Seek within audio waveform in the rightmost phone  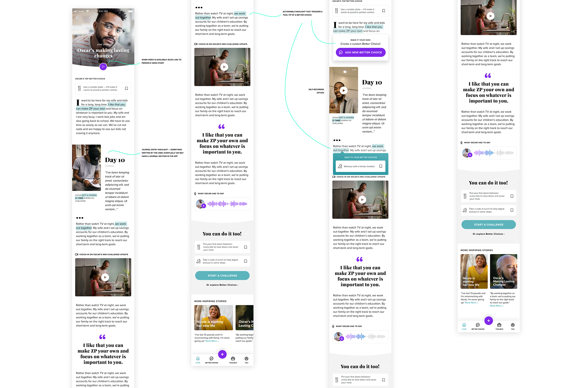coord(494,153)
